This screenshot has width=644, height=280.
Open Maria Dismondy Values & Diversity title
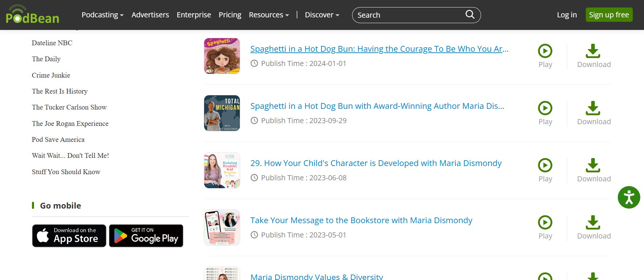tap(317, 277)
